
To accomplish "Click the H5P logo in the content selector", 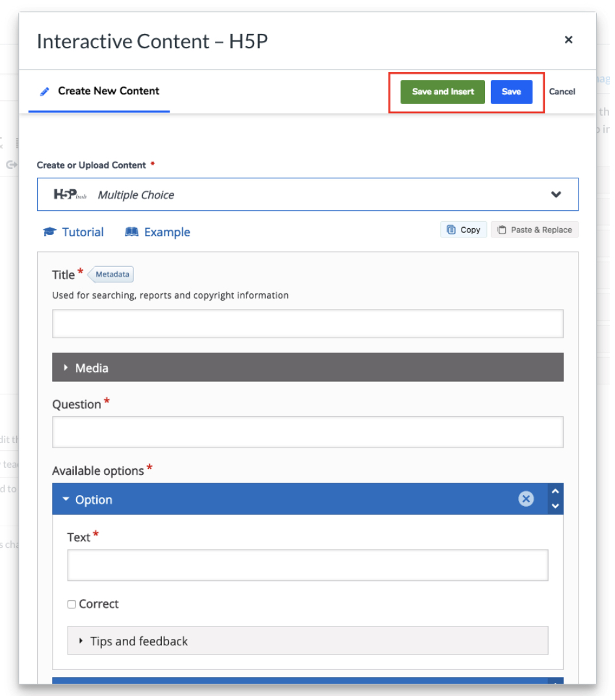I will 69,193.
